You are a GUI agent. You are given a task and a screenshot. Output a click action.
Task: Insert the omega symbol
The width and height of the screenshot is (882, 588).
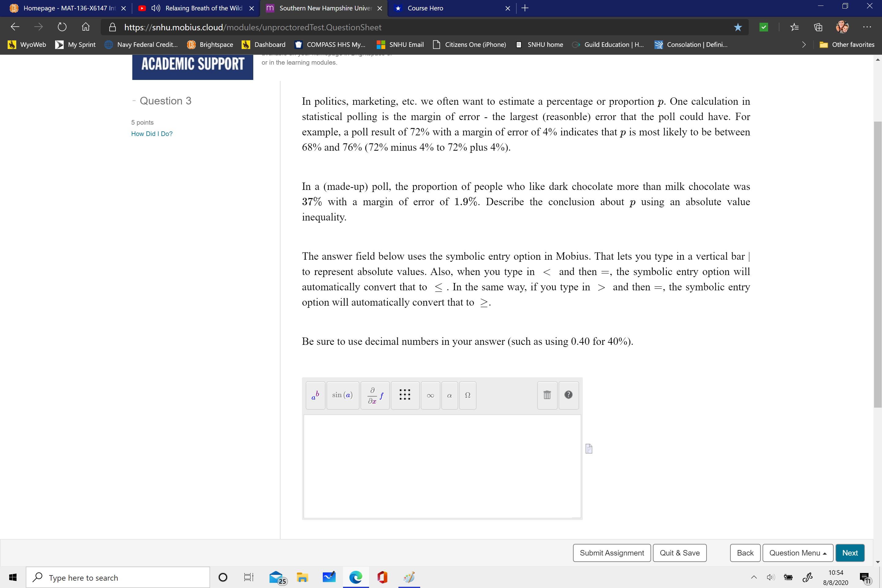point(467,395)
